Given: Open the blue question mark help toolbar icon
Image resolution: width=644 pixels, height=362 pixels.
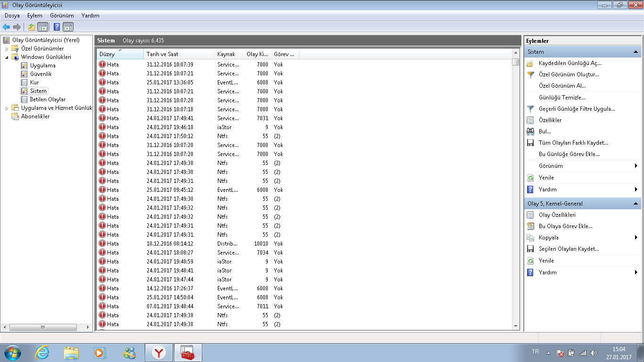Looking at the screenshot, I should (57, 27).
